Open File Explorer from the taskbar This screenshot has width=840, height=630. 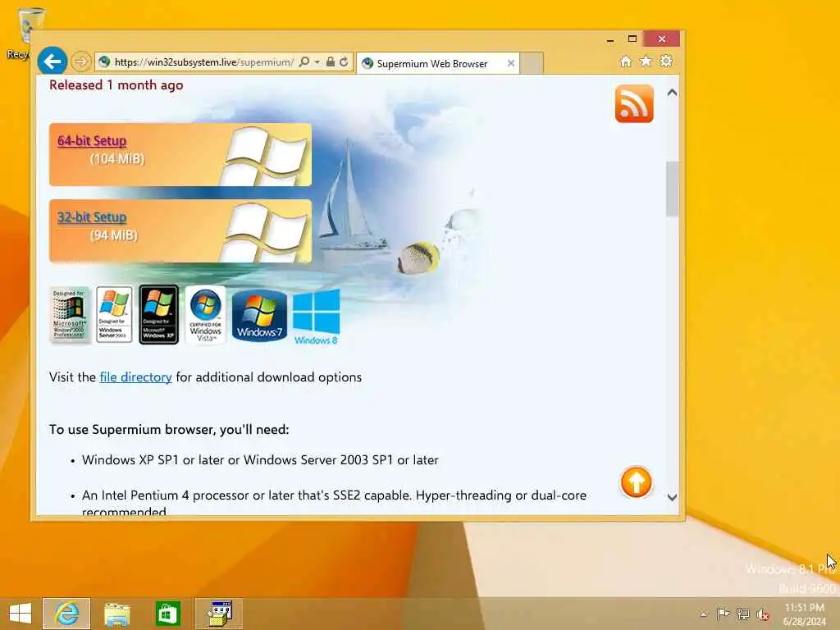coord(116,614)
